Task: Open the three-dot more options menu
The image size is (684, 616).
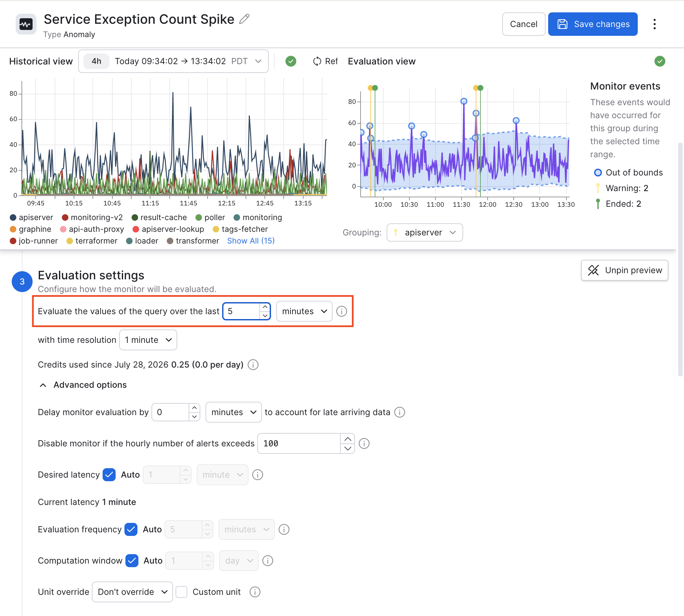Action: [x=655, y=24]
